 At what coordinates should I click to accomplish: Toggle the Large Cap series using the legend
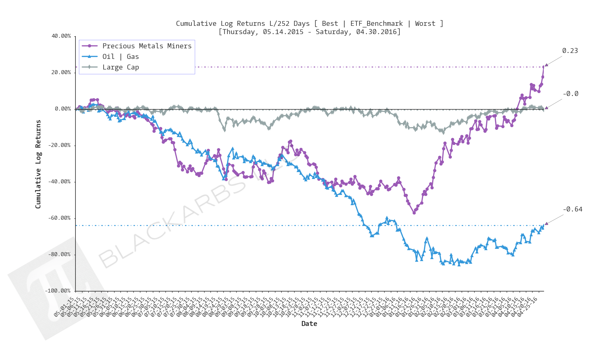121,67
